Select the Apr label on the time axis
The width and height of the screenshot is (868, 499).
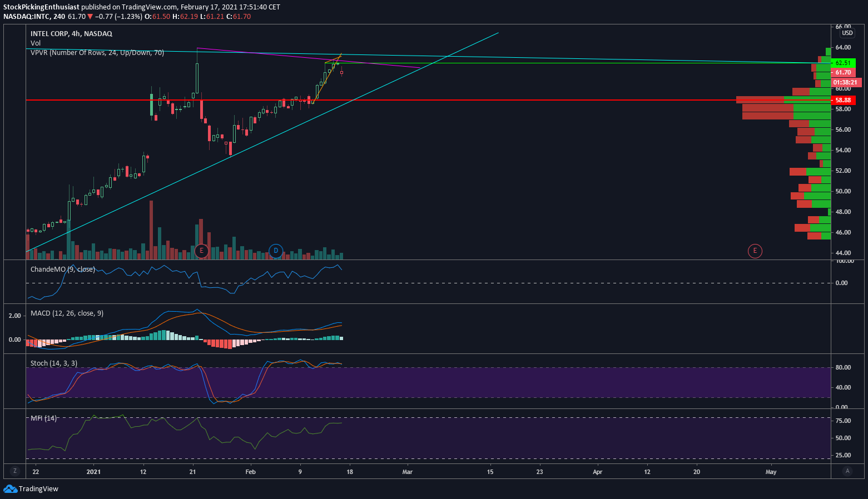point(598,472)
